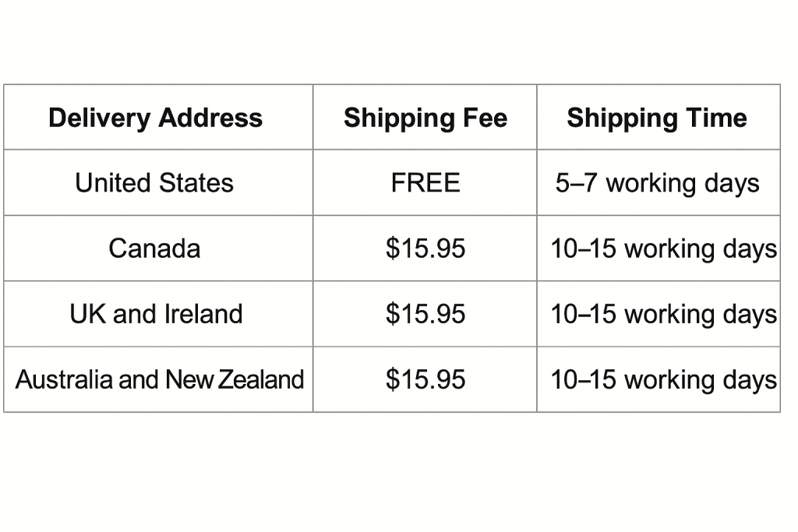798x532 pixels.
Task: Click the word Zealand in last row
Action: [261, 379]
